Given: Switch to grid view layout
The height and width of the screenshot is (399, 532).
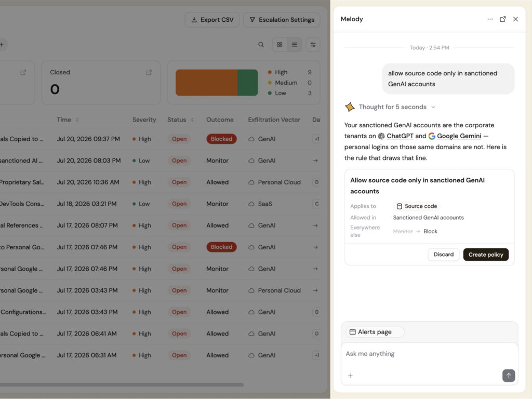Looking at the screenshot, I should [280, 45].
